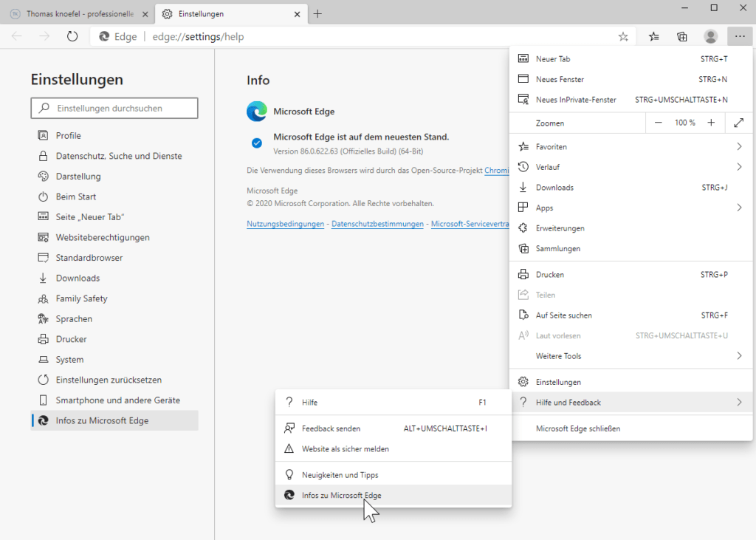This screenshot has height=540, width=756.
Task: Open the Datenschutzbestimmungen link
Action: tap(377, 224)
